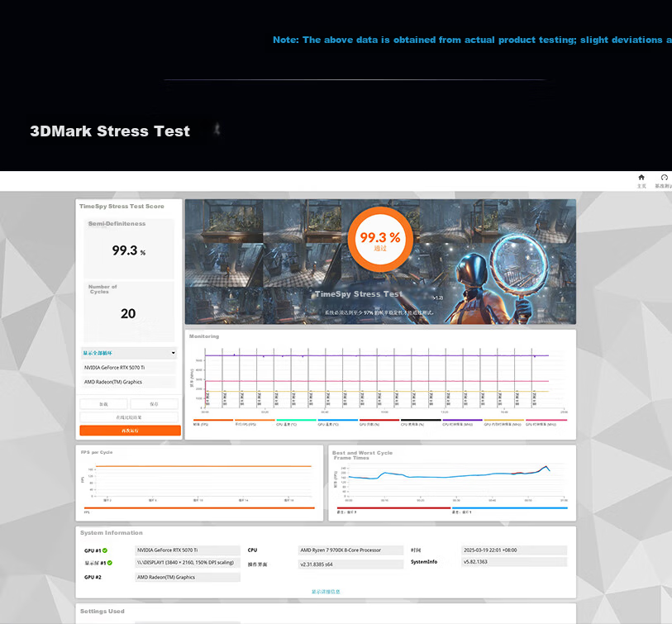Toggle the green CPU temperature legend swatch

point(297,420)
